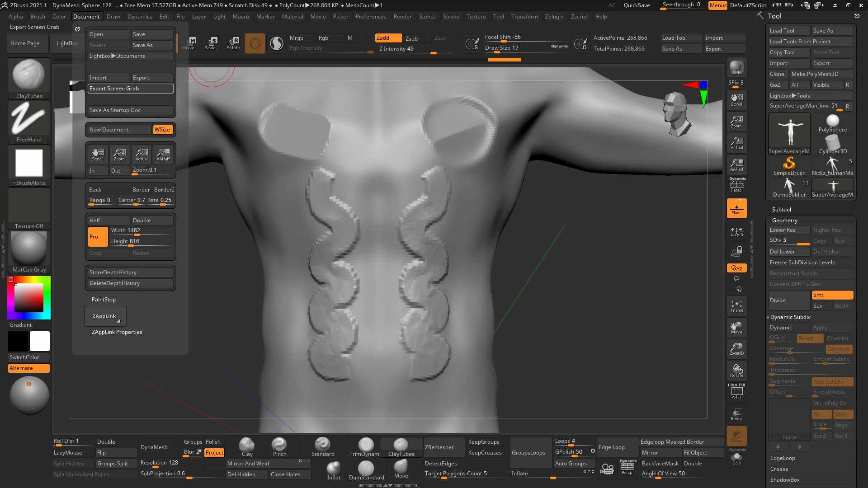868x488 pixels.
Task: Expand the EdgeLoop section
Action: point(783,458)
